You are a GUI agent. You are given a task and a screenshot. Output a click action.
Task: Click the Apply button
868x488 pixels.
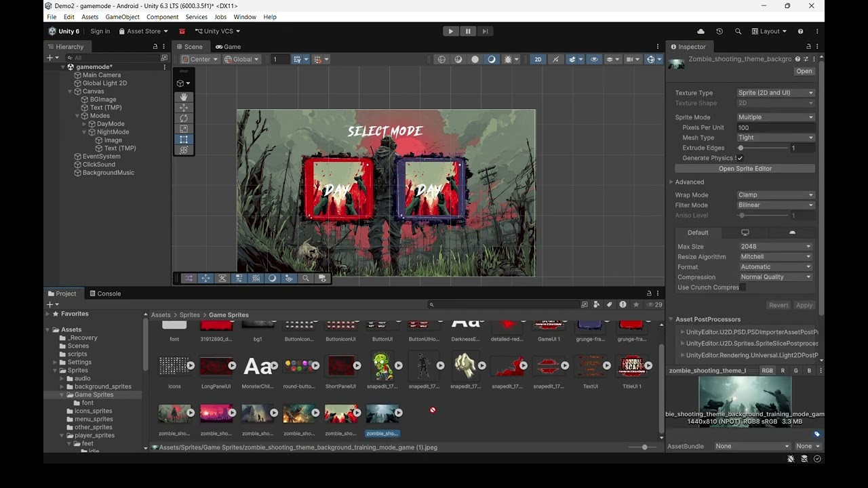[x=804, y=306]
